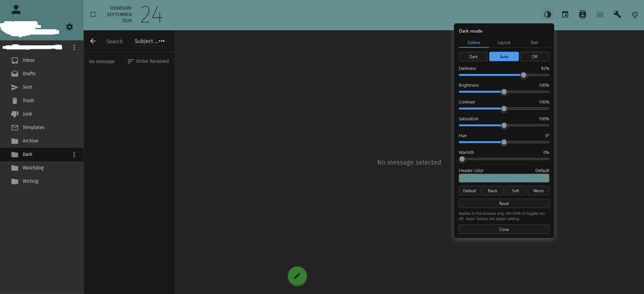This screenshot has width=644, height=294.
Task: Select the Dark folder label
Action: click(x=28, y=154)
